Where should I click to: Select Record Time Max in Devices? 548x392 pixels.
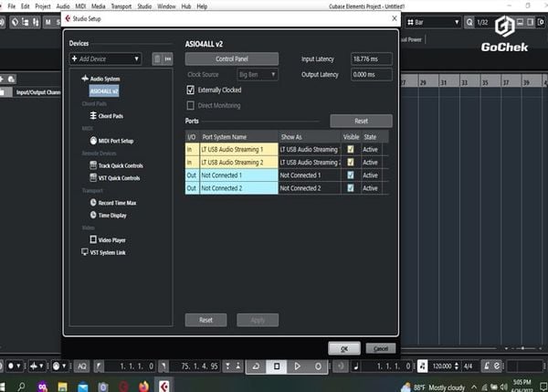pyautogui.click(x=117, y=203)
